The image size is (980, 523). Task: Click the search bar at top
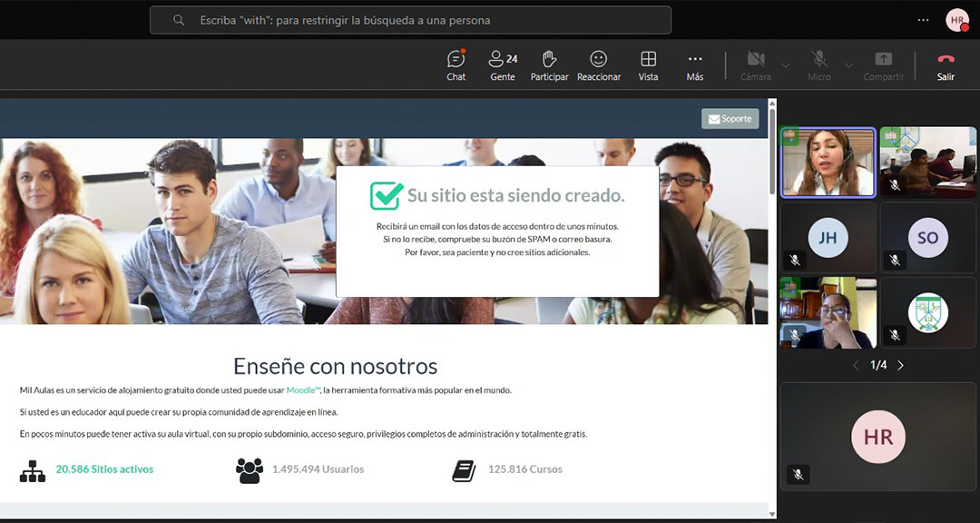coord(410,20)
